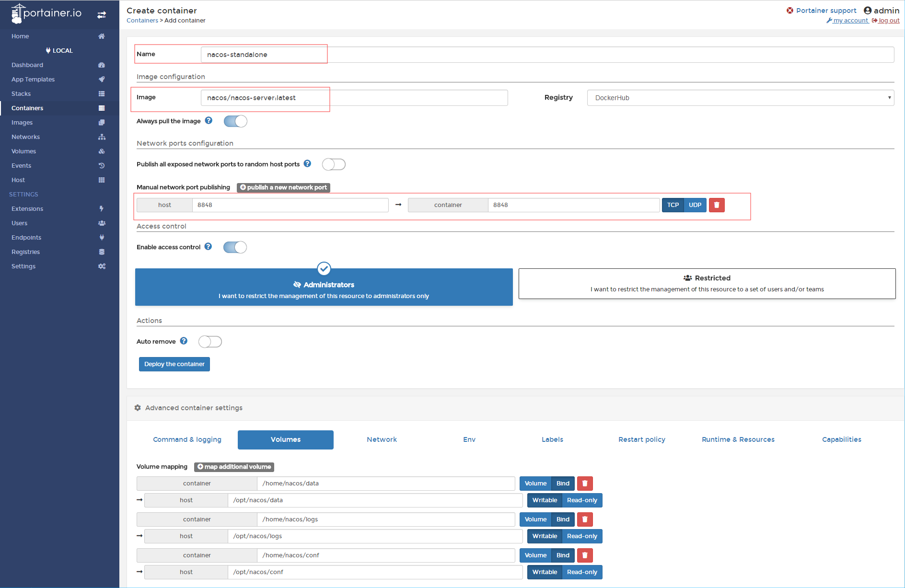The width and height of the screenshot is (905, 588).
Task: Click the Networks sitemap icon
Action: 102,137
